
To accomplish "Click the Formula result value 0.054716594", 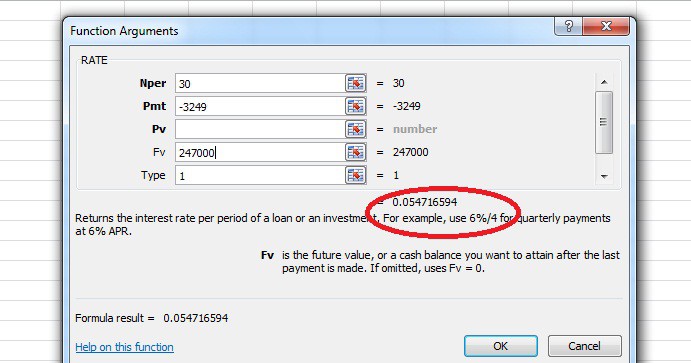I will tap(196, 318).
